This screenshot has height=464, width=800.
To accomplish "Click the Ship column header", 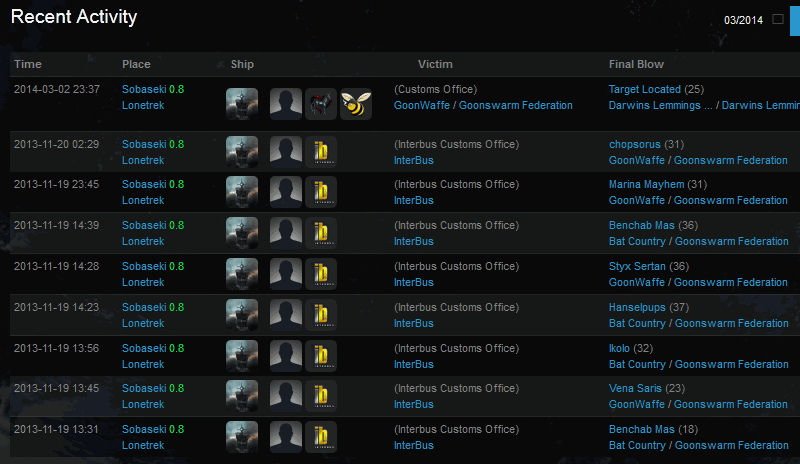I will 242,64.
